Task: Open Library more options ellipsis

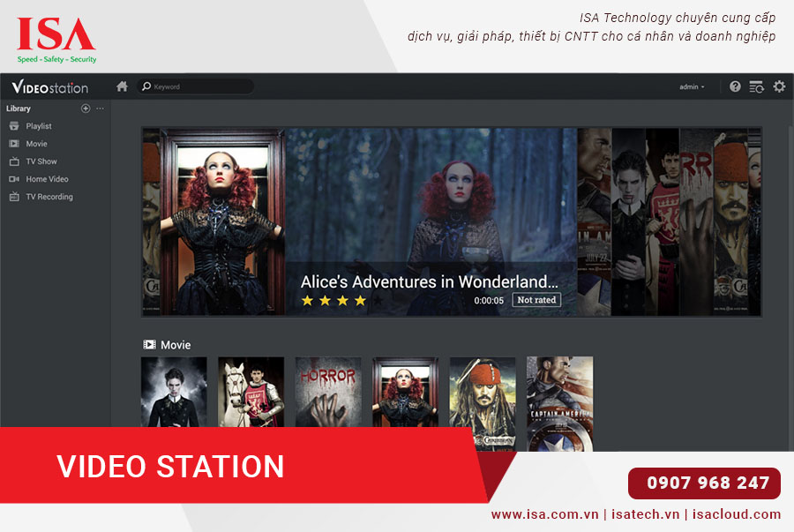Action: click(101, 109)
